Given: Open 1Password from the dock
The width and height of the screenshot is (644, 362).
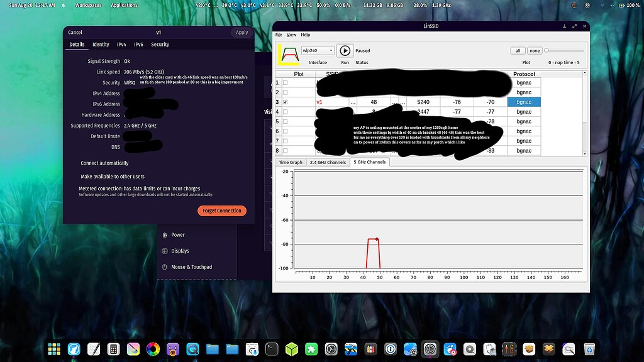Looking at the screenshot, I should click(x=391, y=349).
